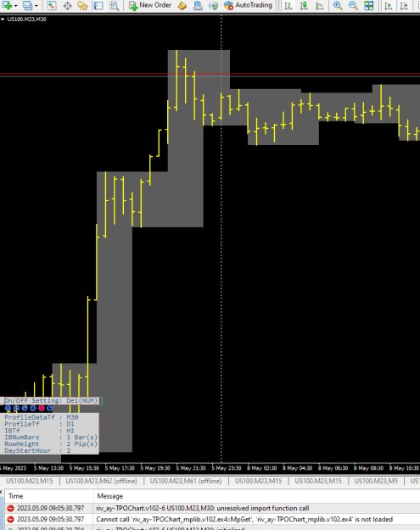Toggle the AutoTrading button
The image size is (420, 530).
click(x=249, y=5)
